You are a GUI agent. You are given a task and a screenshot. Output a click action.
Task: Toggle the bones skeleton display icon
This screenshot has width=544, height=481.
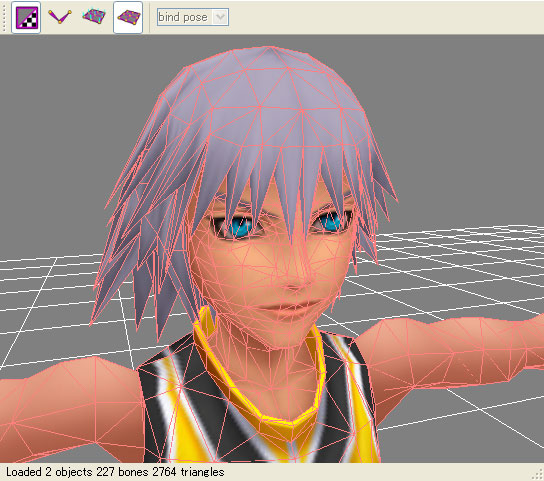pos(60,17)
